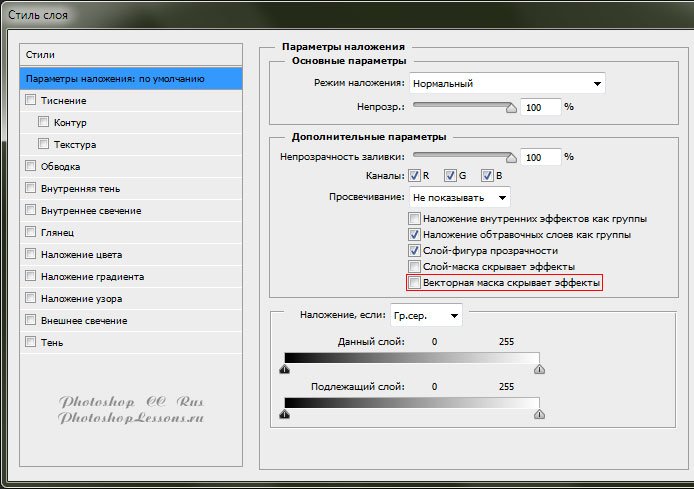Toggle the Обводка style checkbox
694x489 pixels.
pos(31,166)
